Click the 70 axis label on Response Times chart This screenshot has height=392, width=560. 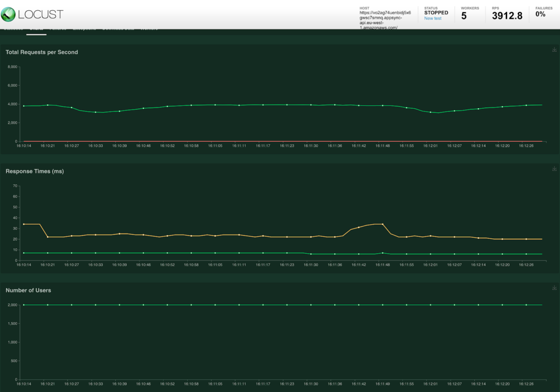point(15,186)
